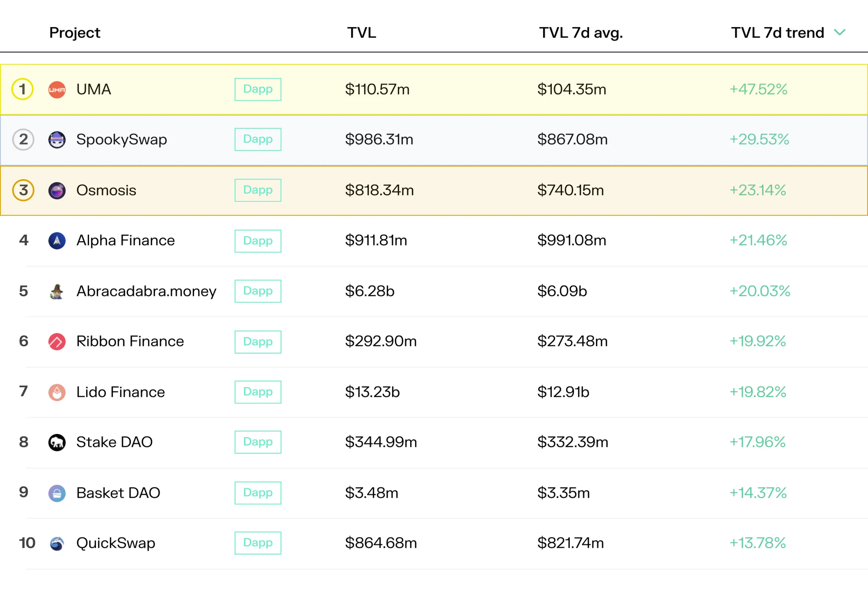Screen dimensions: 868x589
Task: Click the Ribbon Finance red logo
Action: (57, 341)
